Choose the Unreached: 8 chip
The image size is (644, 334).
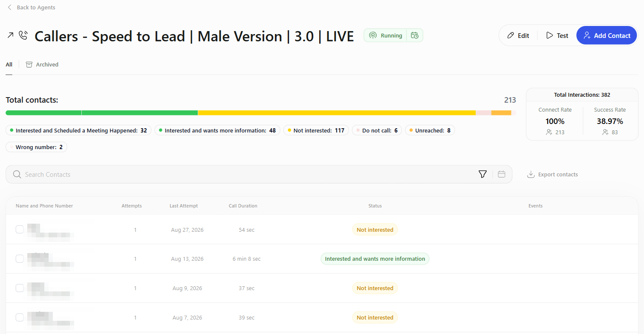click(x=430, y=130)
